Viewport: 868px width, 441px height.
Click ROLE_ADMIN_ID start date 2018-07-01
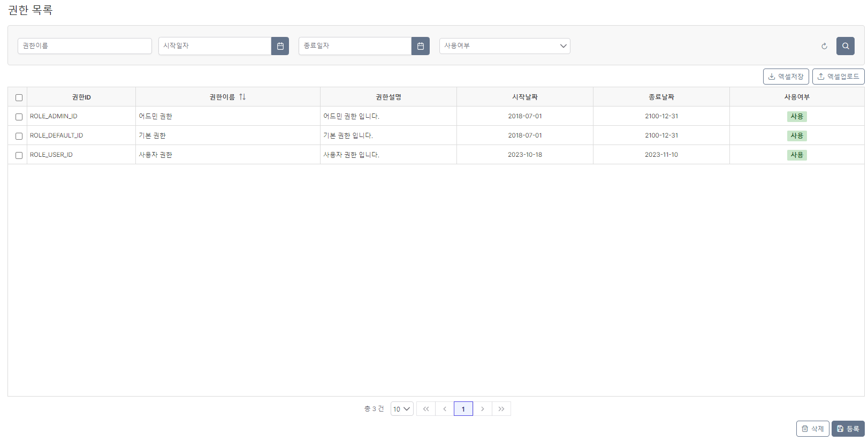coord(525,116)
